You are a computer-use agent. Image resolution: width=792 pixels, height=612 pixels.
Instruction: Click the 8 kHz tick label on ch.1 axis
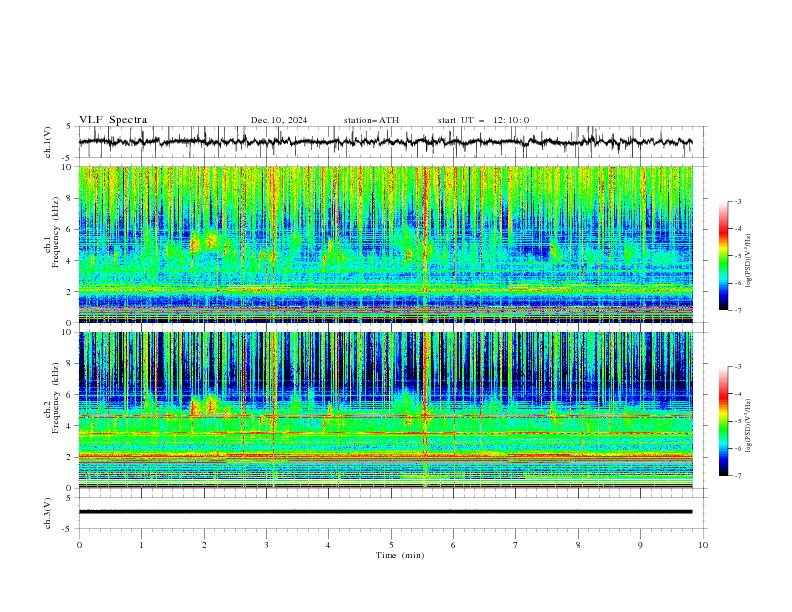71,198
